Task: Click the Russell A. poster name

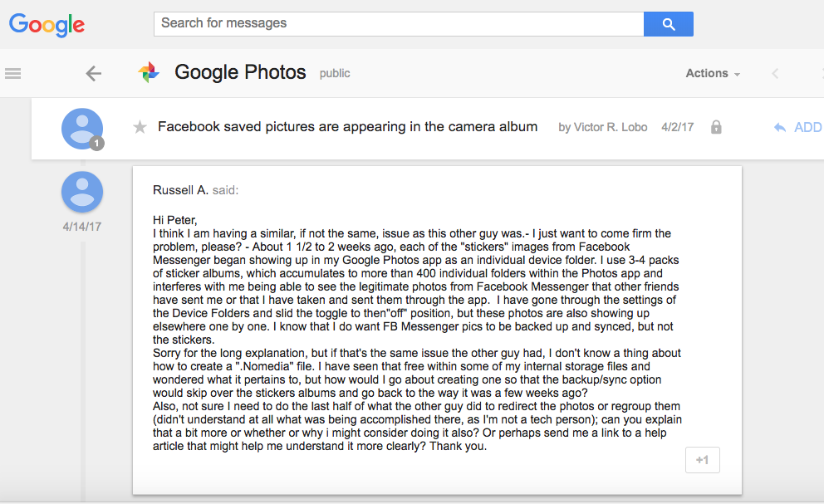Action: [180, 190]
